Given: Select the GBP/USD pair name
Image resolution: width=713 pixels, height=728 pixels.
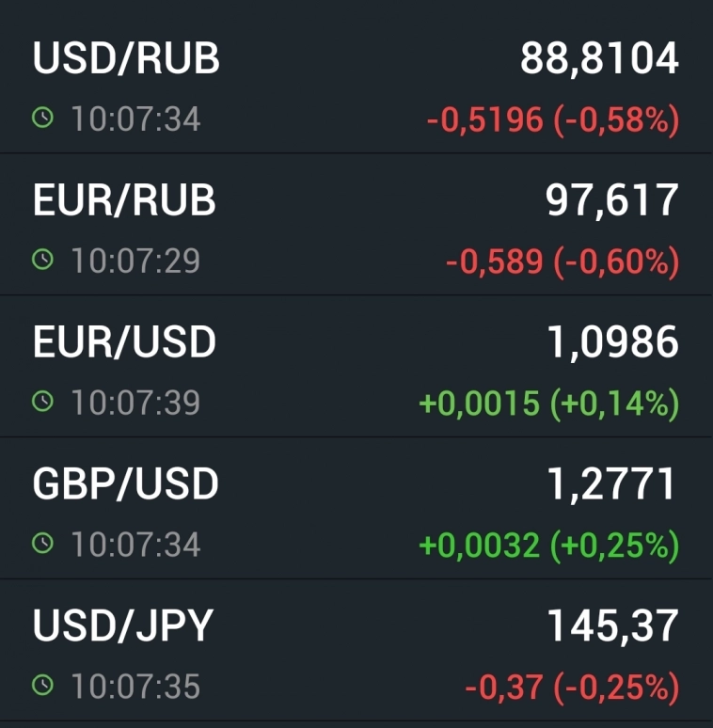Looking at the screenshot, I should pos(125,484).
